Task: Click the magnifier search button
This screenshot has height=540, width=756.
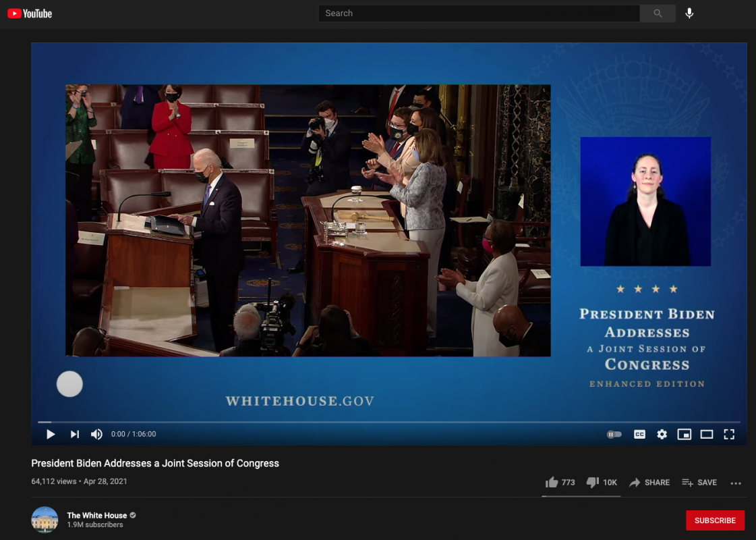Action: tap(658, 13)
